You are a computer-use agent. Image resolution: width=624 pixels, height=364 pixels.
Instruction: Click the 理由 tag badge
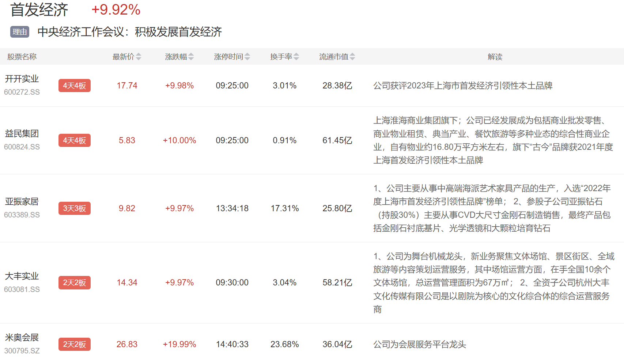click(20, 32)
